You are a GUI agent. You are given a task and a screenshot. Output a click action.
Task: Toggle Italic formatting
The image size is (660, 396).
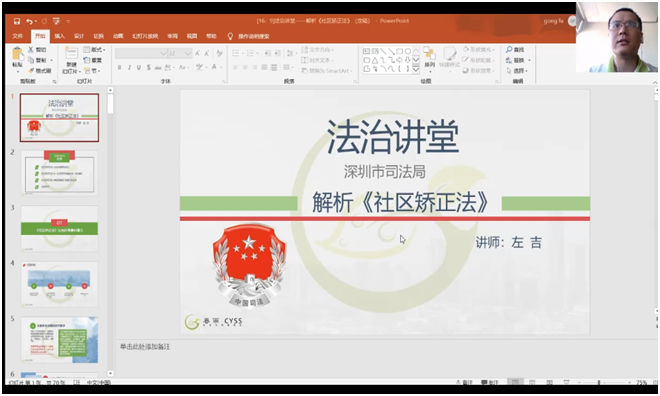129,67
